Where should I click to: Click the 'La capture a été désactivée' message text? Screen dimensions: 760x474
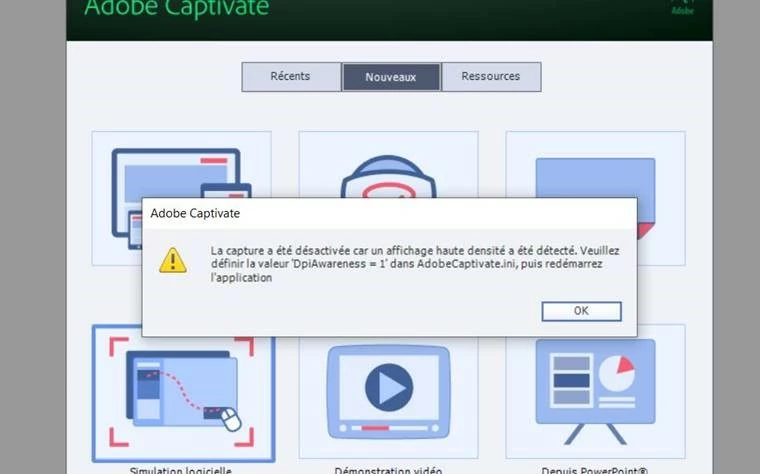click(x=415, y=264)
